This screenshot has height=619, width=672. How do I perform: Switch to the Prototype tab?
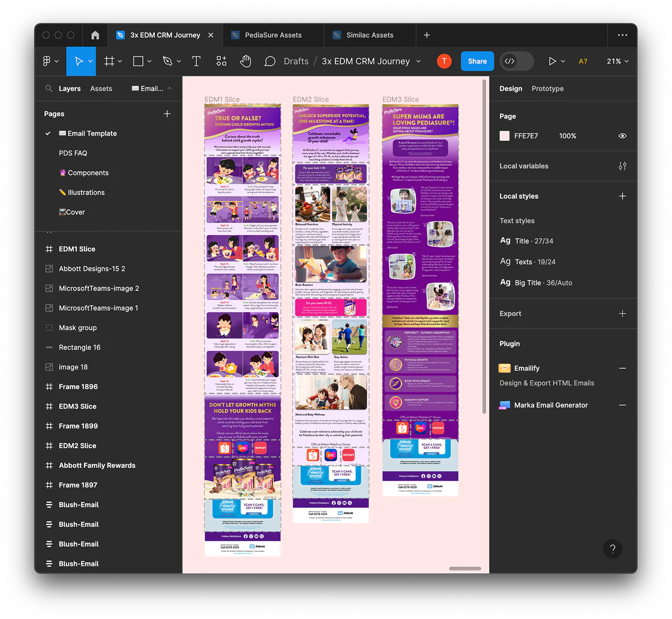click(548, 88)
